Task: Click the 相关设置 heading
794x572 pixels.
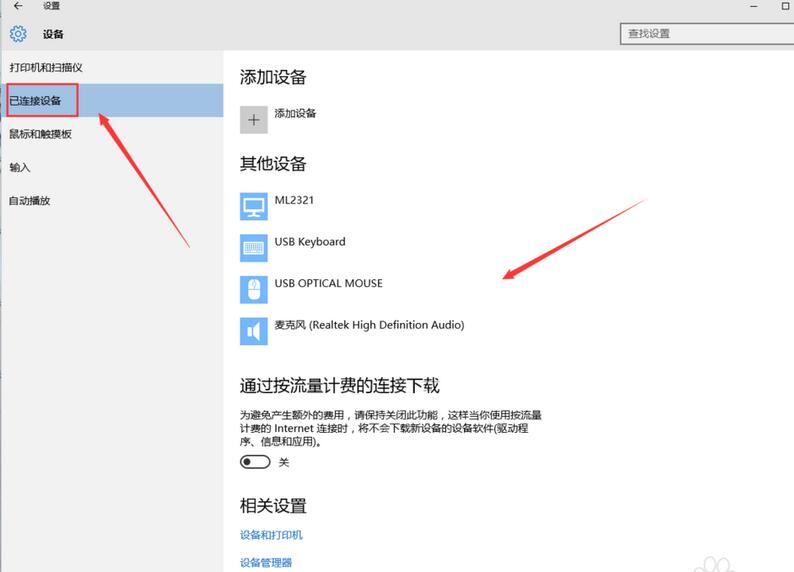Action: pyautogui.click(x=273, y=505)
